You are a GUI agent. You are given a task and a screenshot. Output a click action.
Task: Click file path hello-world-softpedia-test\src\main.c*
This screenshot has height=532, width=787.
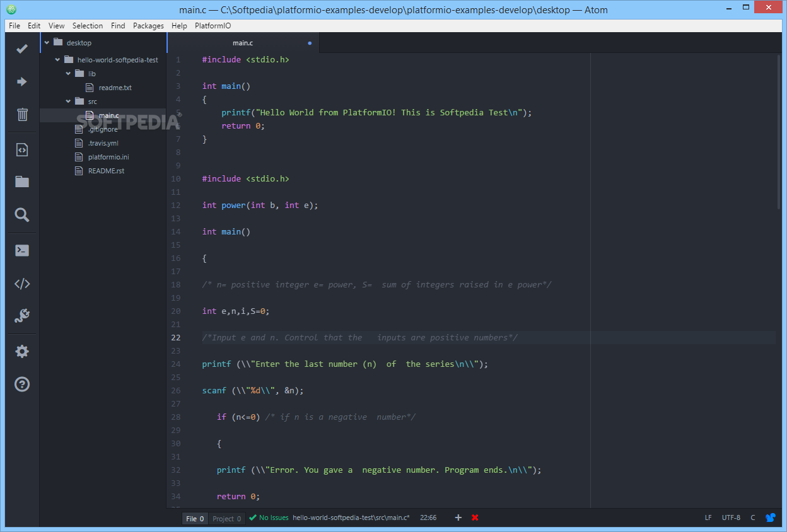[351, 518]
